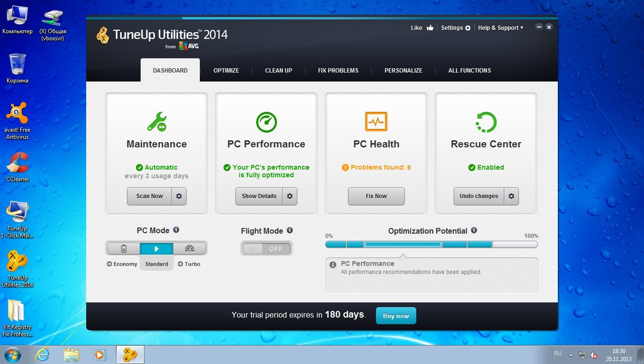Click the Windows Start button
Image resolution: width=644 pixels, height=364 pixels.
click(x=13, y=355)
